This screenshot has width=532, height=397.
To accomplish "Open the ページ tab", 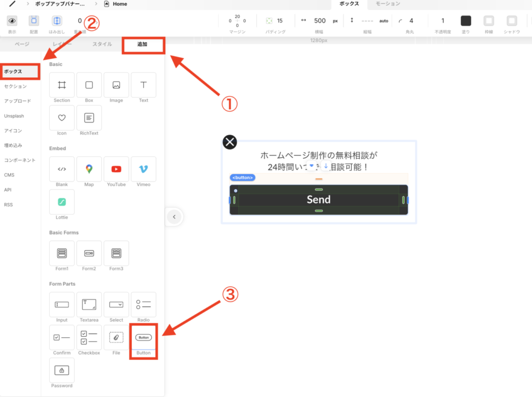I will coord(22,44).
